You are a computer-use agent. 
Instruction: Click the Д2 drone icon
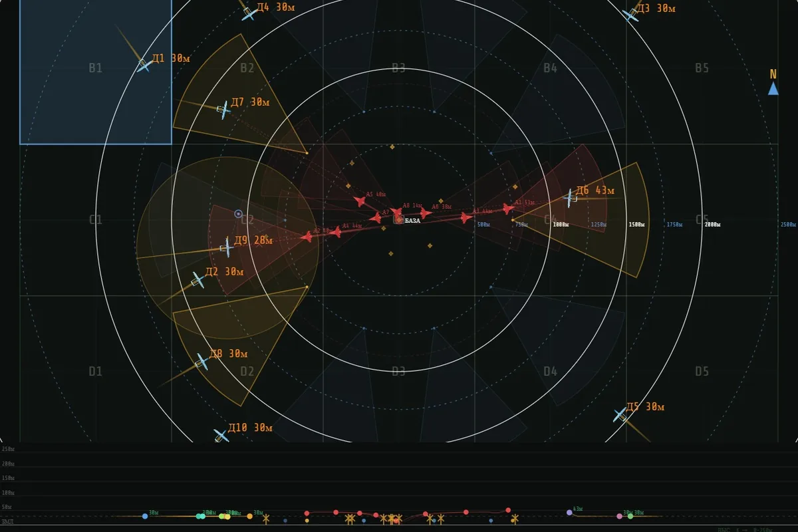(198, 280)
